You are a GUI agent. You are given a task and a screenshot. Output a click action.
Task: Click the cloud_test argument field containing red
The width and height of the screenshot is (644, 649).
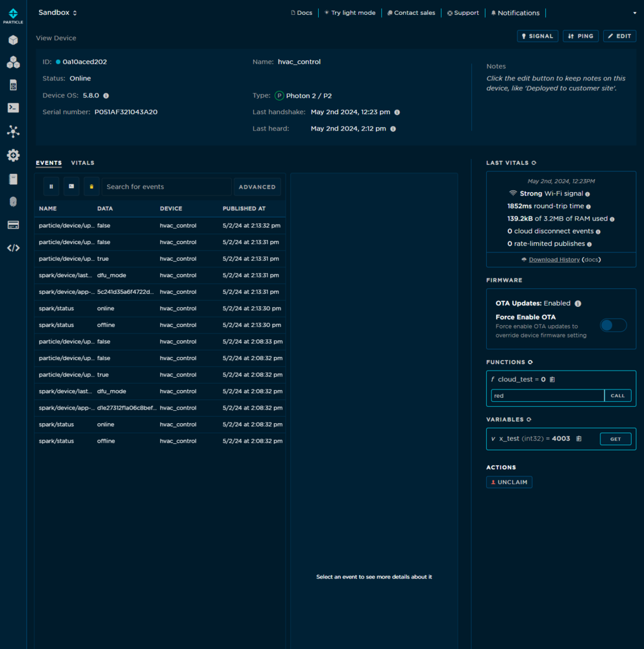(547, 396)
